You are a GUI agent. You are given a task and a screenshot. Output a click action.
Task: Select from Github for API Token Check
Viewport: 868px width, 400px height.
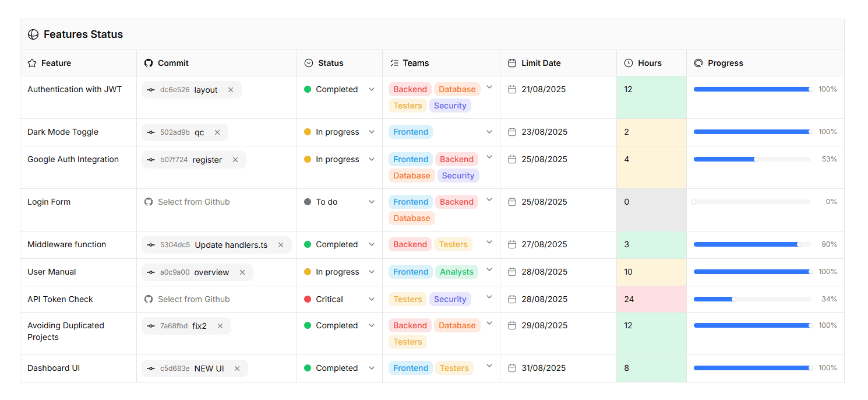coord(193,299)
